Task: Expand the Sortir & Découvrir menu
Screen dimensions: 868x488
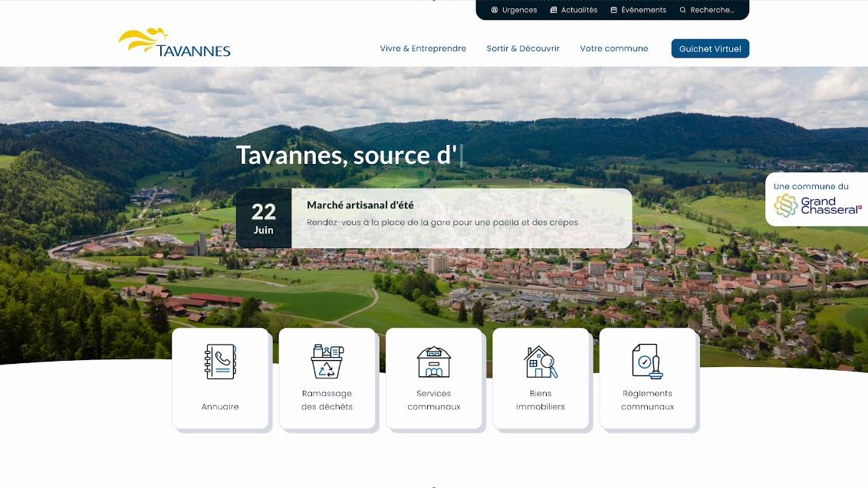Action: [523, 48]
